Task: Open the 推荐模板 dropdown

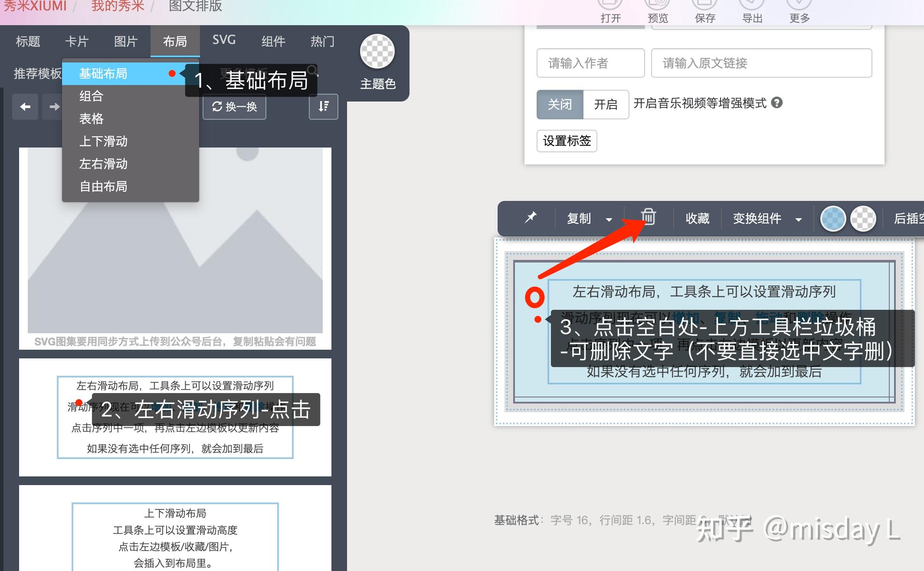Action: (37, 74)
